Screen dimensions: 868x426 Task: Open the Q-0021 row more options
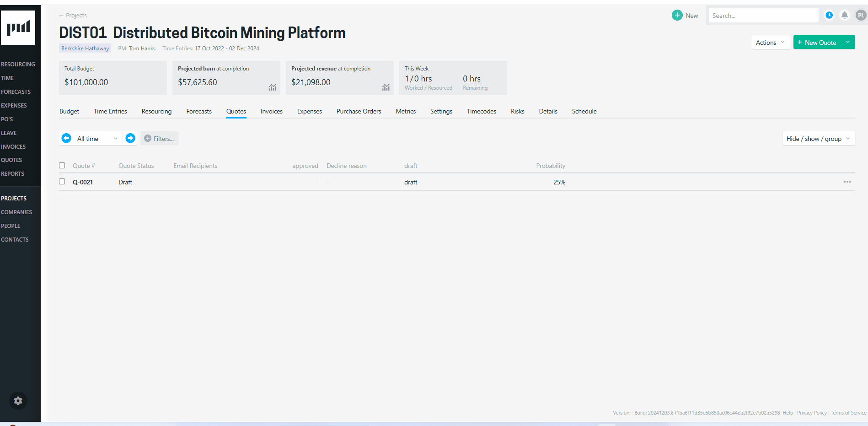pos(847,182)
